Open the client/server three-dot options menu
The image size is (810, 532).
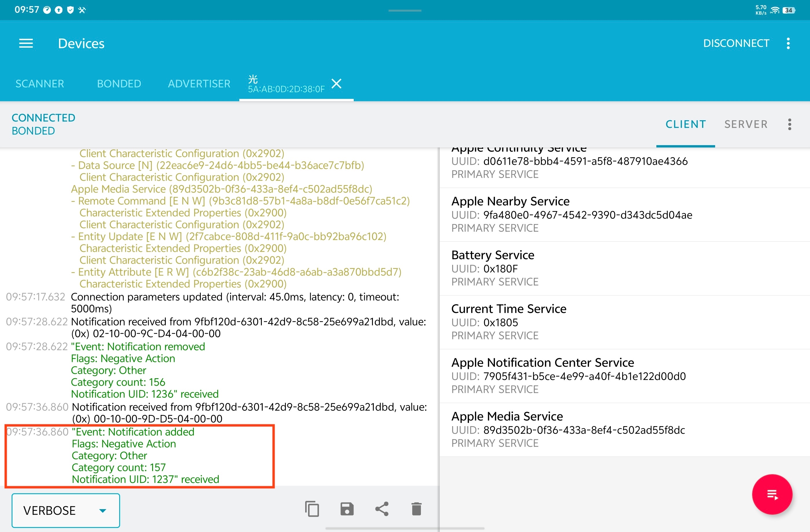coord(789,124)
